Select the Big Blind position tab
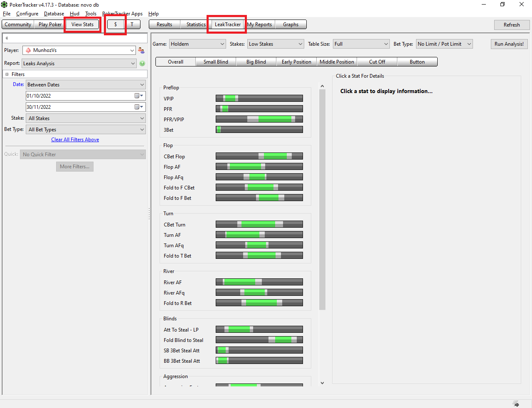The image size is (532, 408). coord(256,62)
